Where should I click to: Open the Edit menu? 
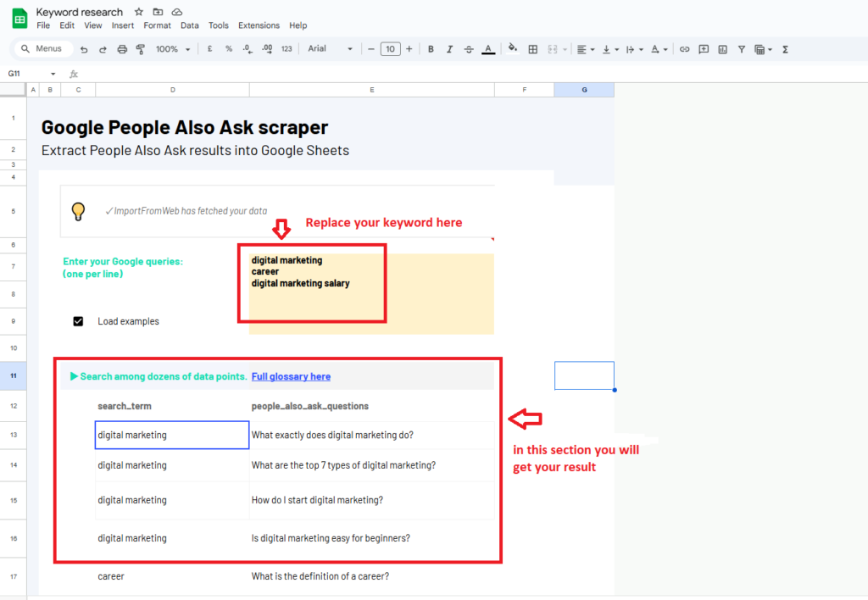67,25
